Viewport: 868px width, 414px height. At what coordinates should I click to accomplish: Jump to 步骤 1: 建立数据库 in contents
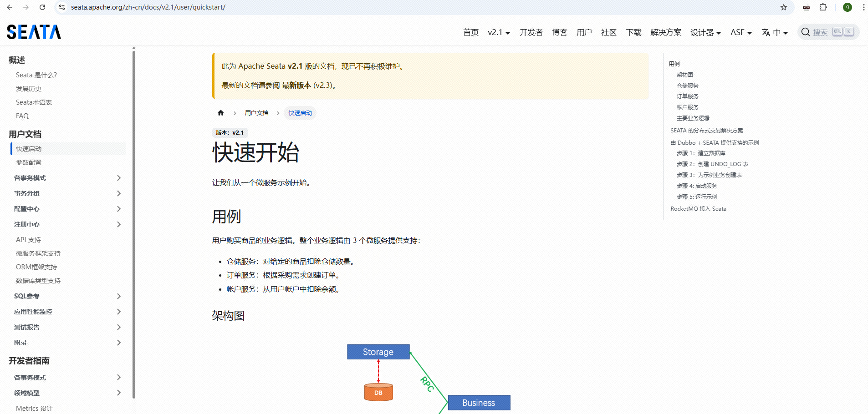pos(701,153)
